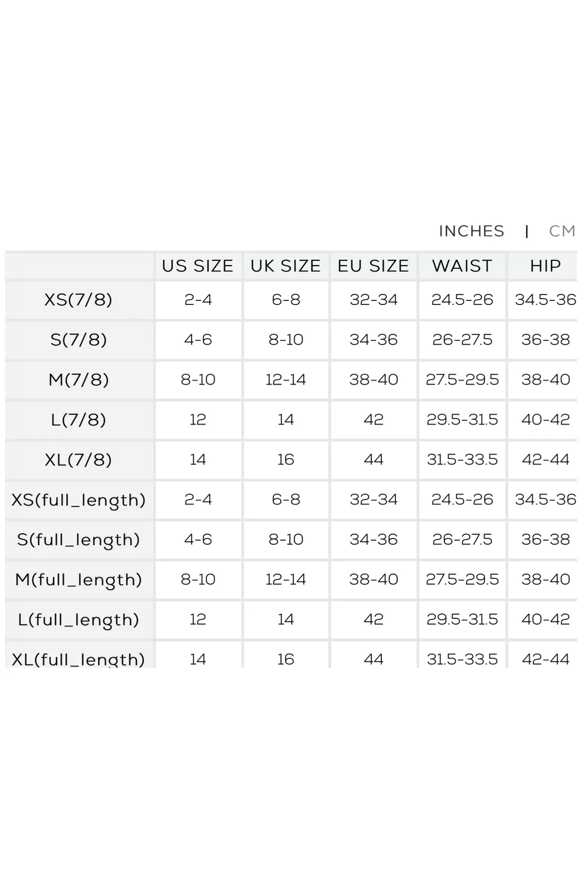Click the UK SIZE column header

[x=286, y=266]
